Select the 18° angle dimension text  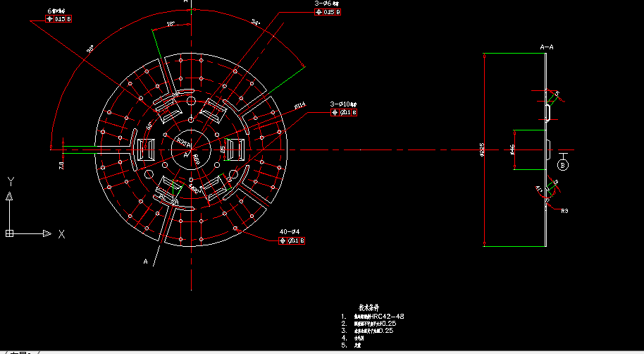pos(171,24)
